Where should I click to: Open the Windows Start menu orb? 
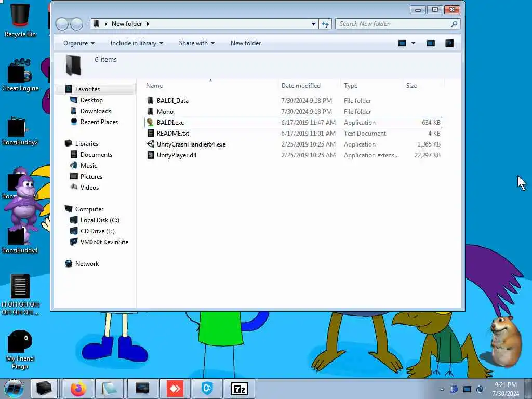pyautogui.click(x=14, y=389)
